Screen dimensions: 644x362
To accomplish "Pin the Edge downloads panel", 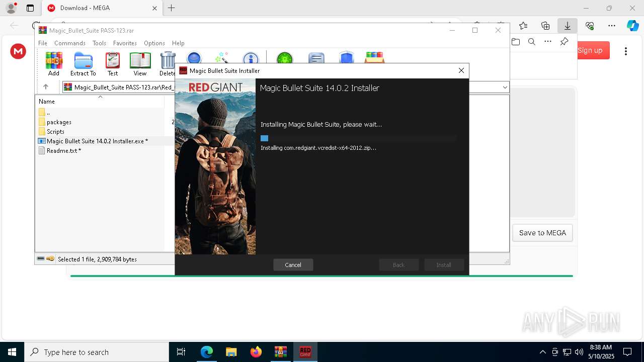I will (564, 42).
